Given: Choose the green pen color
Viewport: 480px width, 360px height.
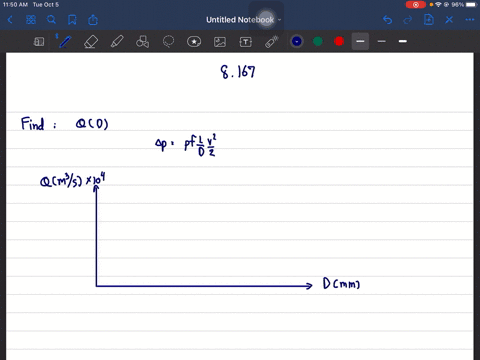Looking at the screenshot, I should click(x=318, y=41).
